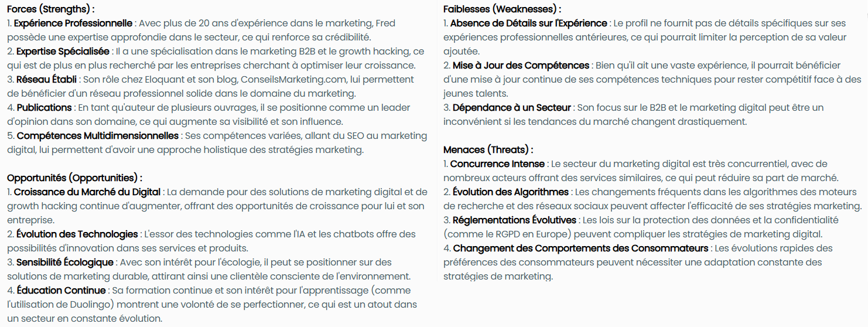Select the 'Évolution des Technologies' label
This screenshot has width=868, height=327.
77,234
